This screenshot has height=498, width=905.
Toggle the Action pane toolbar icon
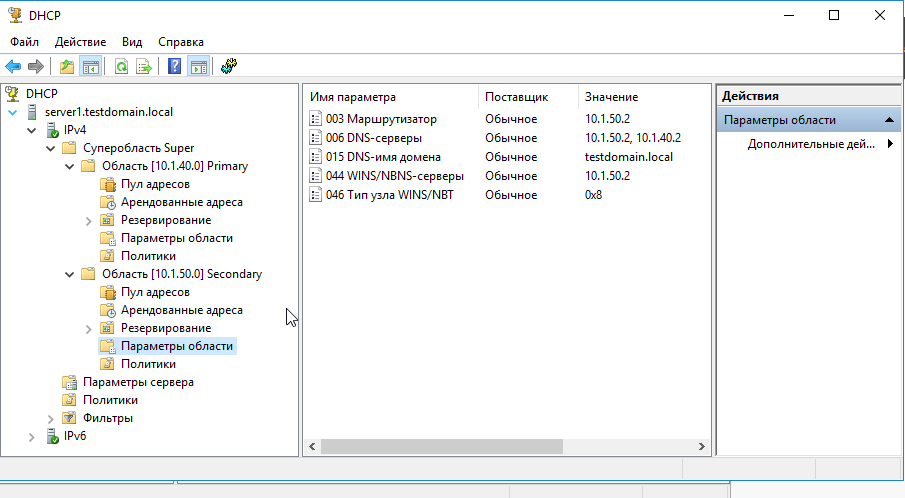pos(198,67)
